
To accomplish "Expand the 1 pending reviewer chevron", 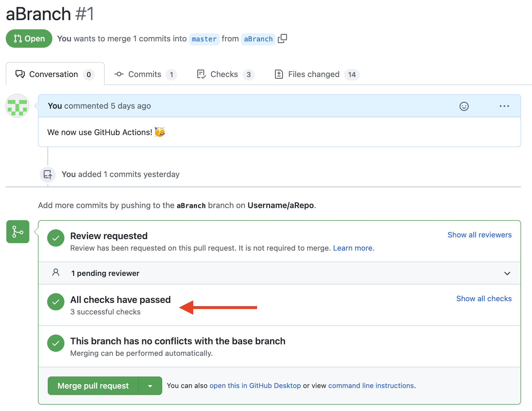I will tap(507, 273).
